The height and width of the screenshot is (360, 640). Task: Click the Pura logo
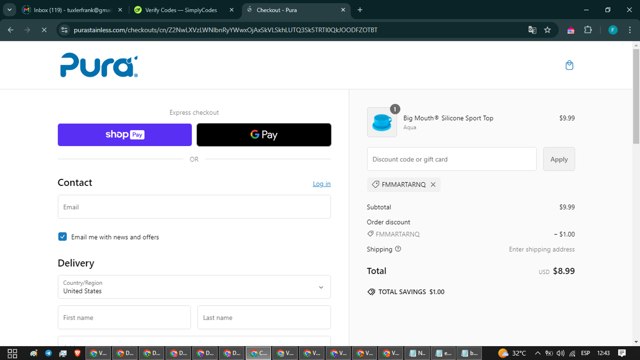pos(99,65)
